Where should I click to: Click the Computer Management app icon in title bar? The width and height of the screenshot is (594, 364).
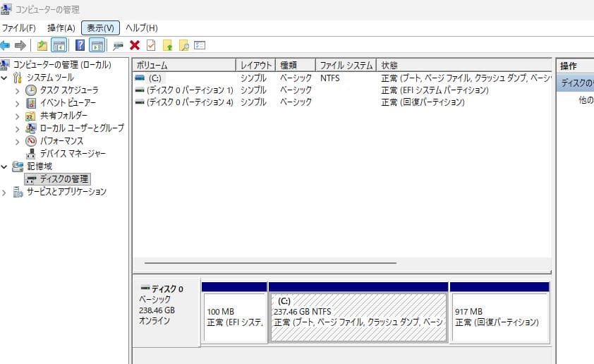click(6, 8)
